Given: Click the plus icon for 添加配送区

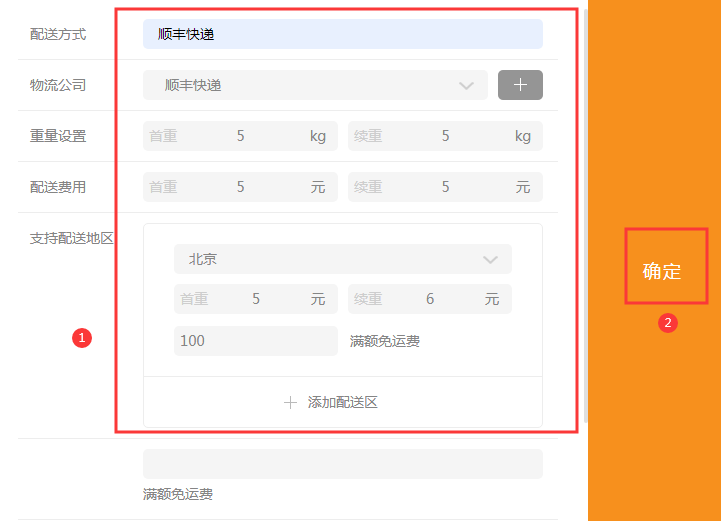Looking at the screenshot, I should (290, 402).
